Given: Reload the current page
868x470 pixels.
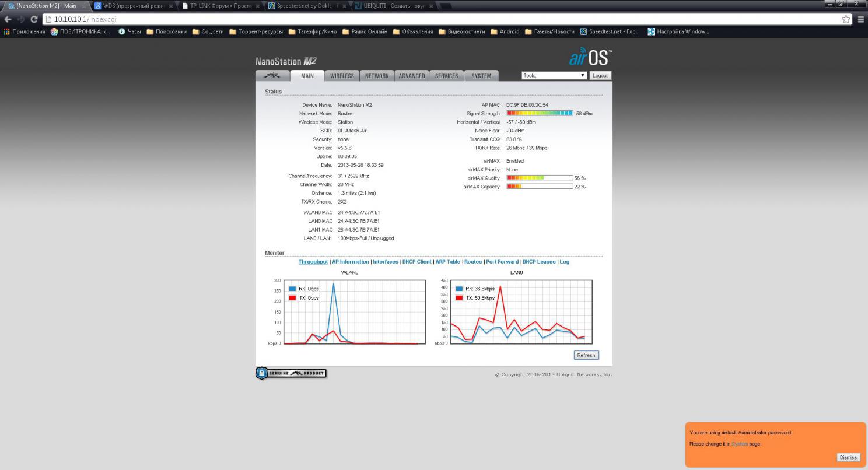Looking at the screenshot, I should tap(35, 19).
